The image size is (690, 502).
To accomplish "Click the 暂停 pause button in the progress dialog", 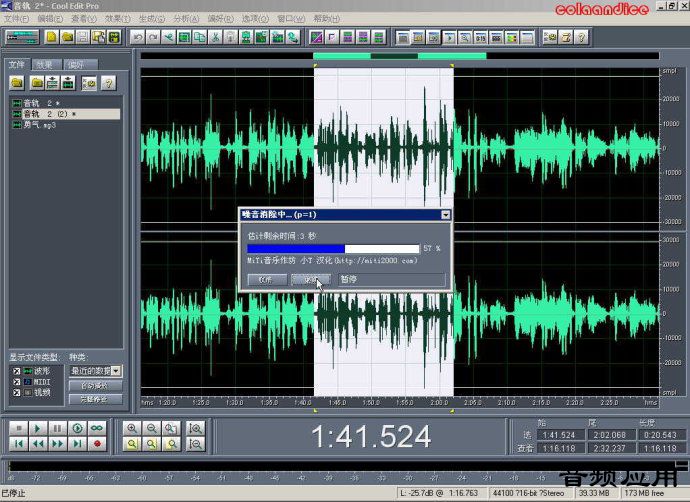I will click(x=392, y=279).
